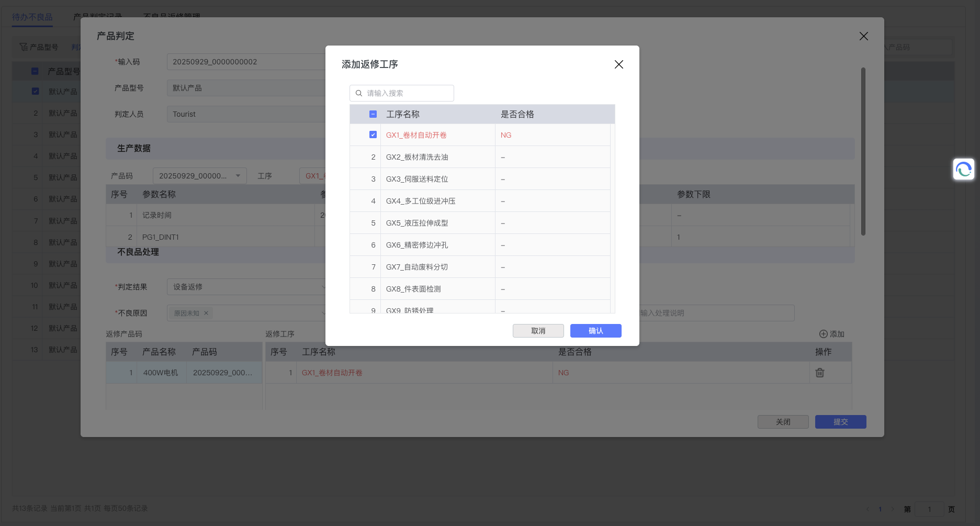Expand the 不良原因 dropdown
This screenshot has width=980, height=526.
pyautogui.click(x=262, y=313)
